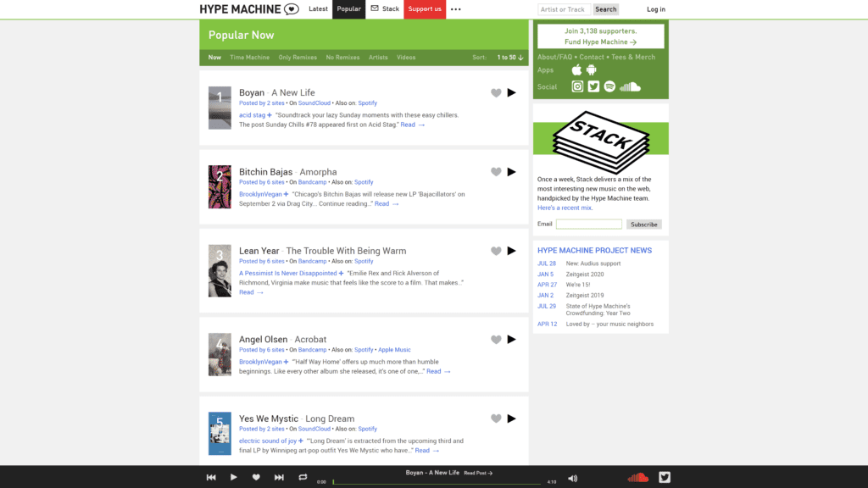868x488 pixels.
Task: Open the Popular nav item
Action: (x=348, y=8)
